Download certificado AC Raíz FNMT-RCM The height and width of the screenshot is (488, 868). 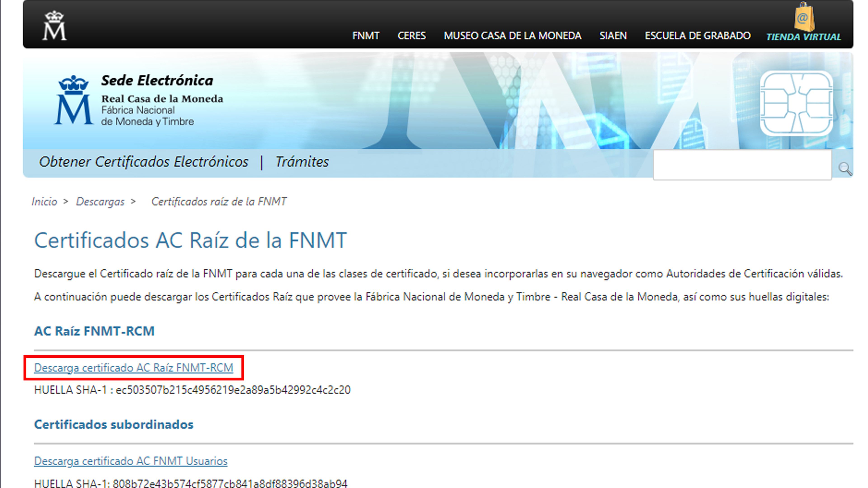[x=133, y=368]
